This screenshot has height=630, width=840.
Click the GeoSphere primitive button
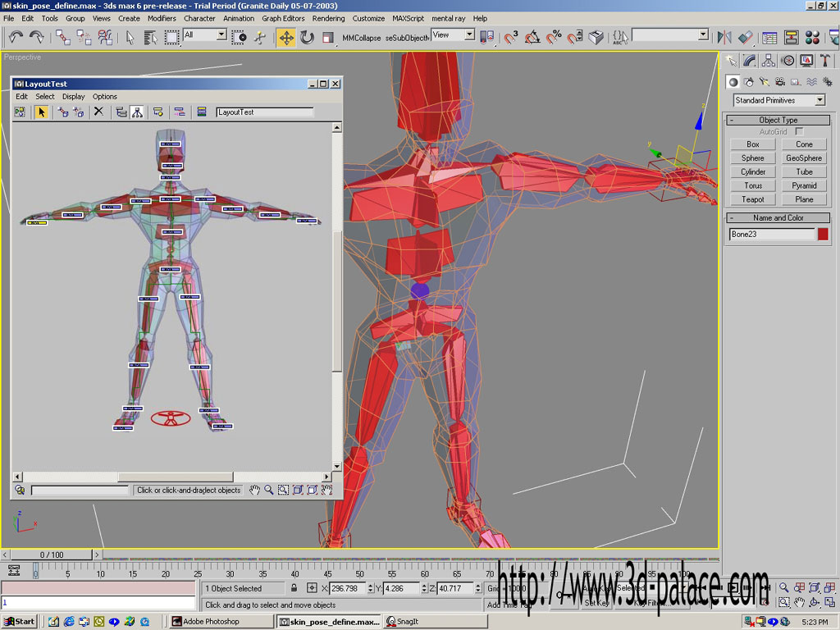pos(804,158)
